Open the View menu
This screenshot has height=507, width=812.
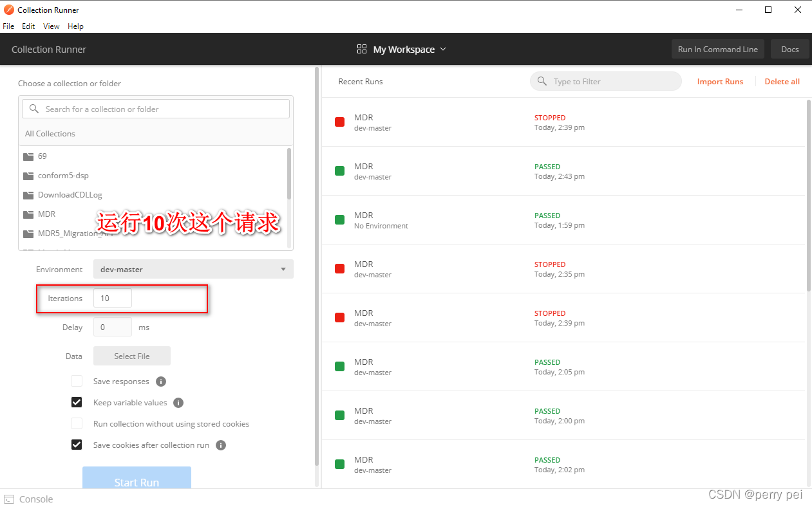pyautogui.click(x=52, y=26)
